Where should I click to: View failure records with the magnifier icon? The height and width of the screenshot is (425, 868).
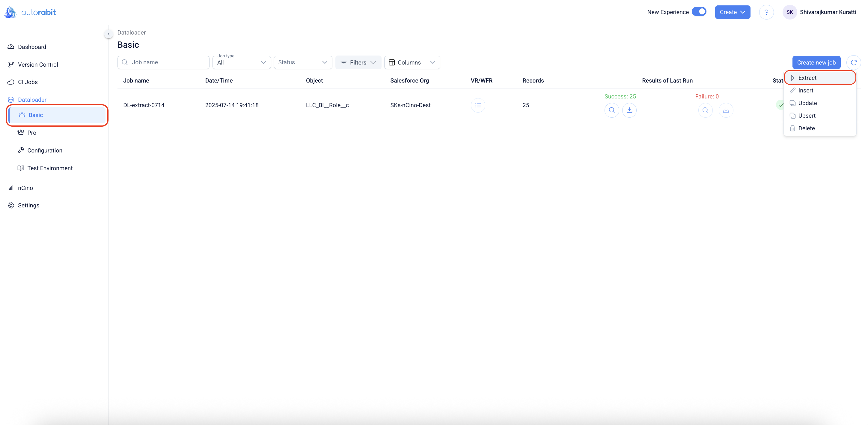click(705, 110)
